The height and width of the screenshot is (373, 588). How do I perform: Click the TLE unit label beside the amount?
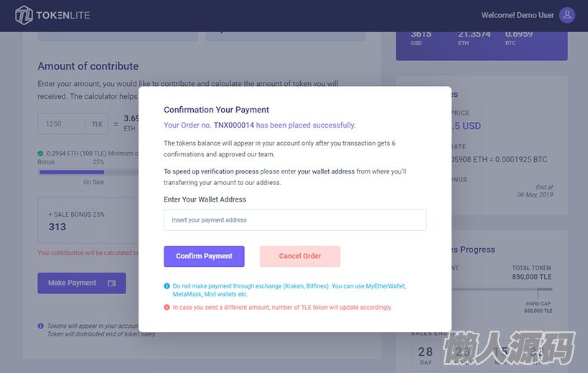(97, 124)
